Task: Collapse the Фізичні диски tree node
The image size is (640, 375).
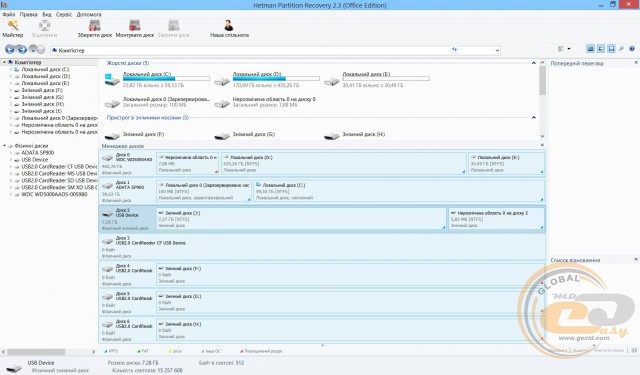Action: (4, 146)
